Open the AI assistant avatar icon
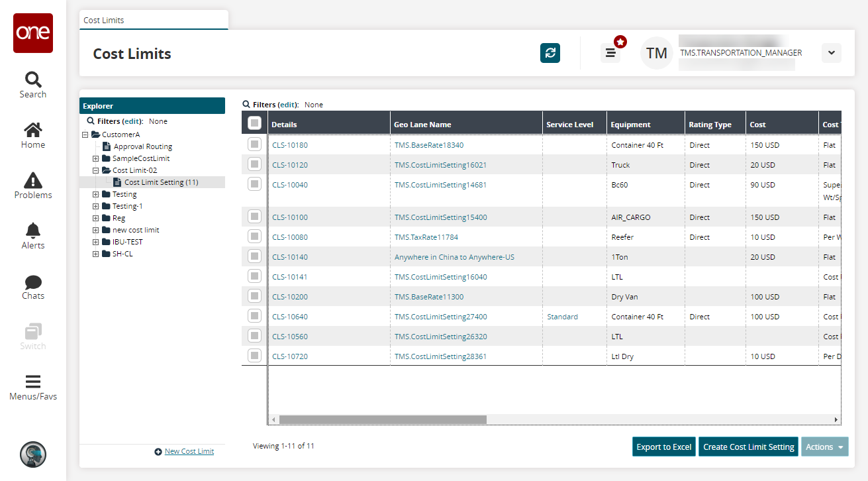 click(32, 454)
